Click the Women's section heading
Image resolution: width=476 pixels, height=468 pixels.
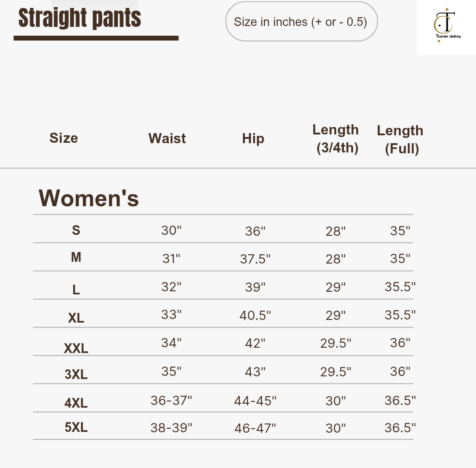coord(89,198)
